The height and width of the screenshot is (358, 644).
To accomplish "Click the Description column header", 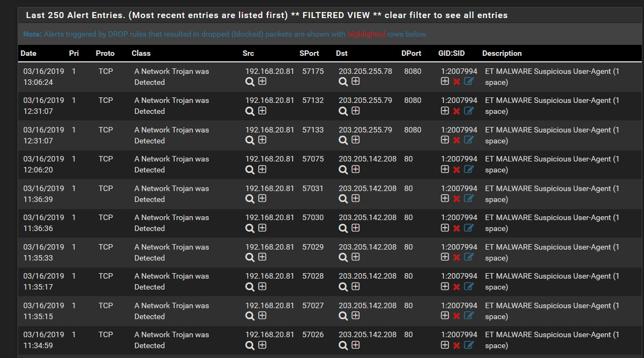I will pyautogui.click(x=501, y=53).
